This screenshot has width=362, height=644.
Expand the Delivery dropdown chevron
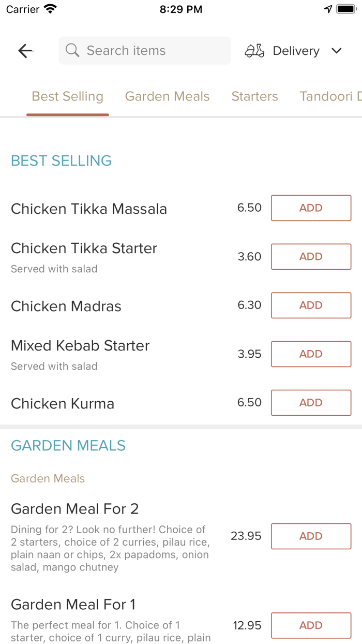(x=337, y=51)
